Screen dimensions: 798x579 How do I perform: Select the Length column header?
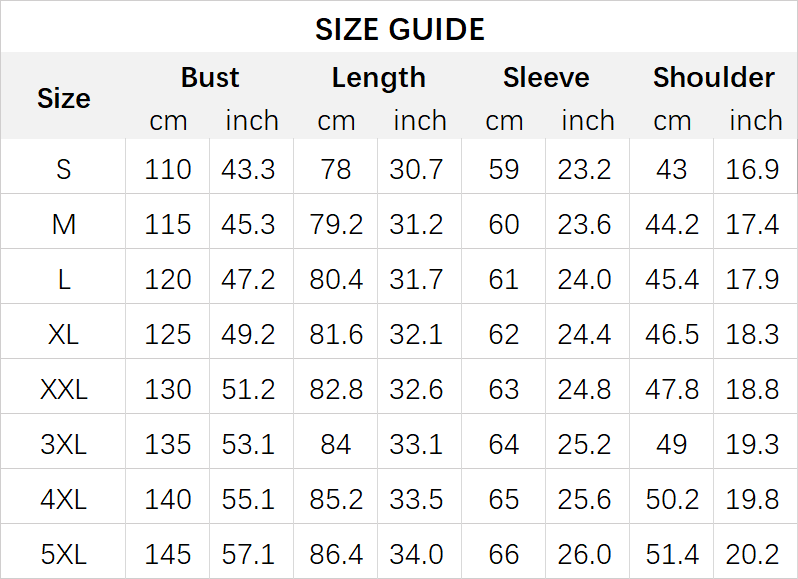pos(378,78)
